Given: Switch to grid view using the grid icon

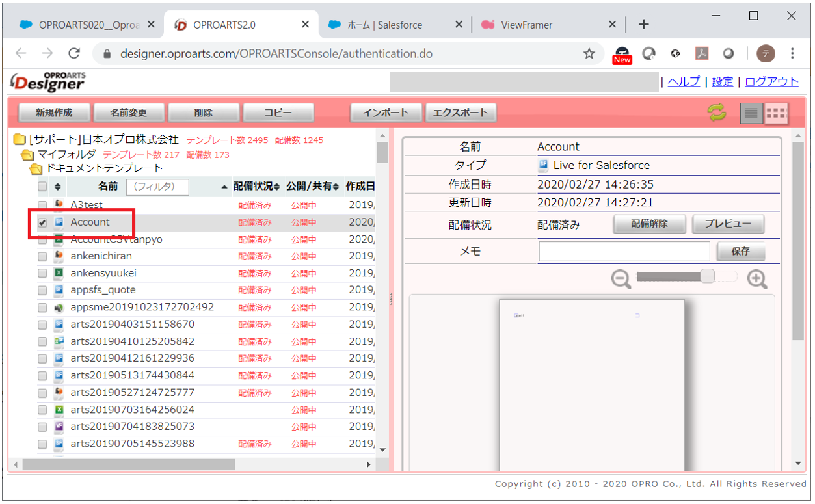Looking at the screenshot, I should tap(777, 112).
